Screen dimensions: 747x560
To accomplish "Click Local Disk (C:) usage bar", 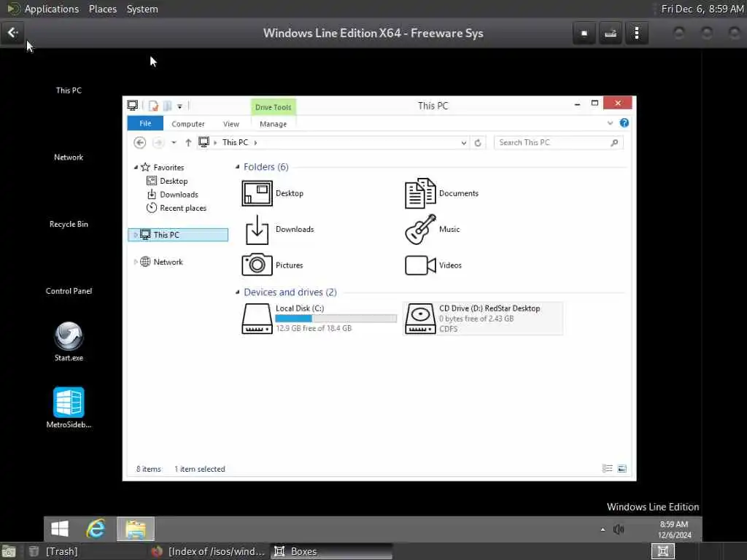I will click(336, 319).
